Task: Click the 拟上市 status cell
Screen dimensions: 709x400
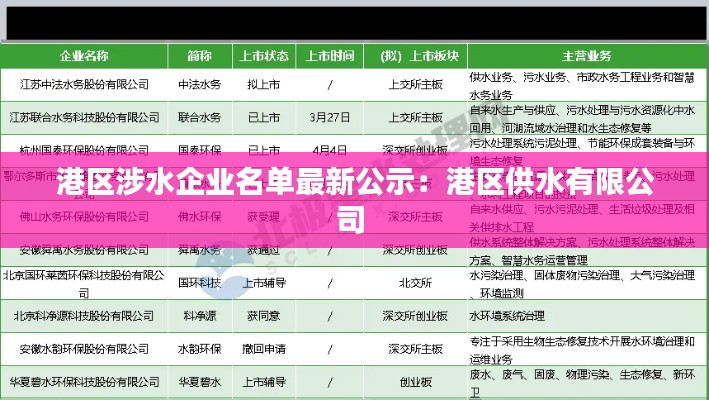Action: point(264,84)
